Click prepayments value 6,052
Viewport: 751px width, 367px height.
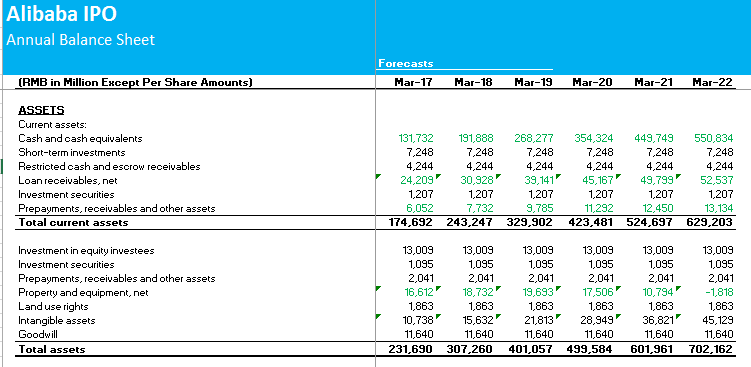point(420,208)
